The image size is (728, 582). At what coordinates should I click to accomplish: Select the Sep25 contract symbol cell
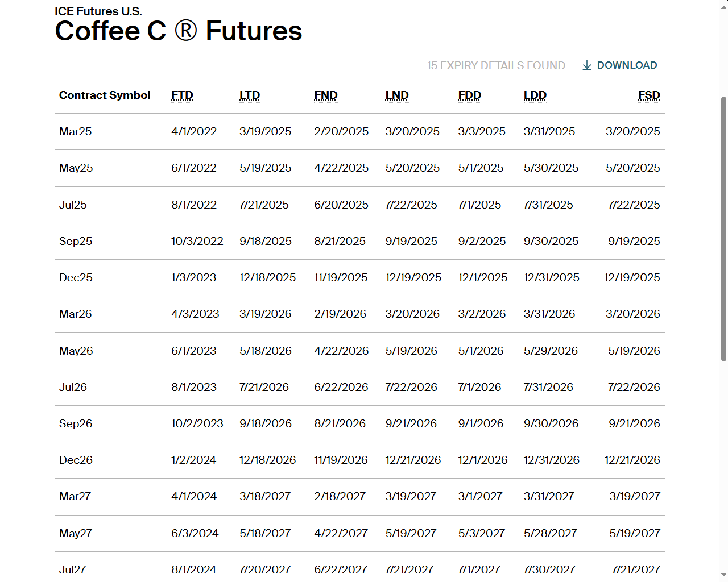76,241
